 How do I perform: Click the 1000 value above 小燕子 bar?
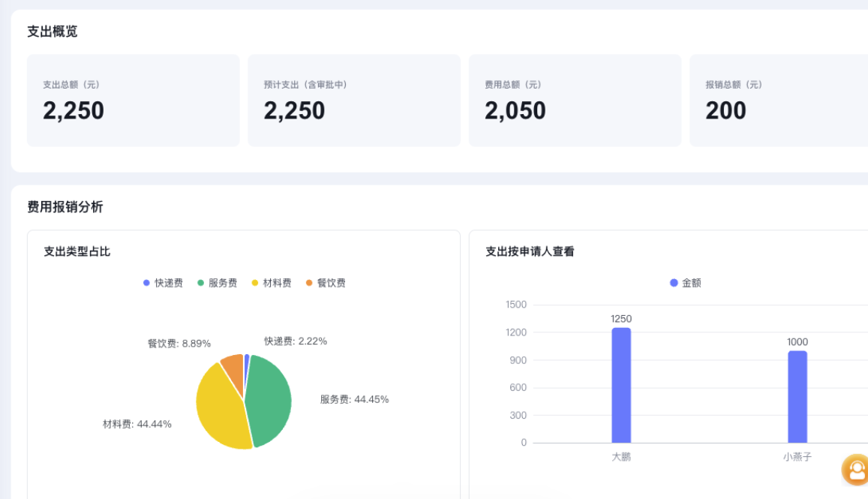point(797,342)
